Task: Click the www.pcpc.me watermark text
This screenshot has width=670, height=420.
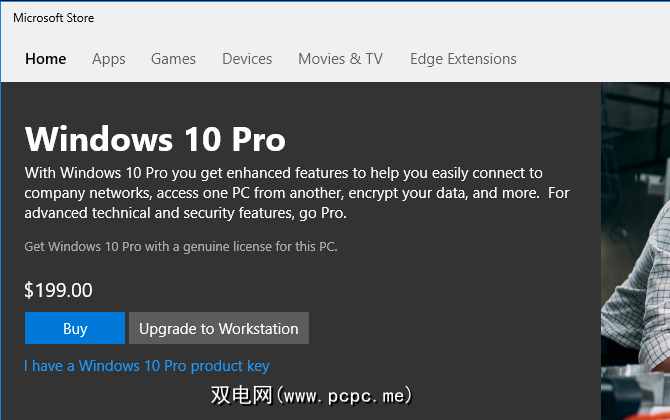Action: (x=310, y=395)
